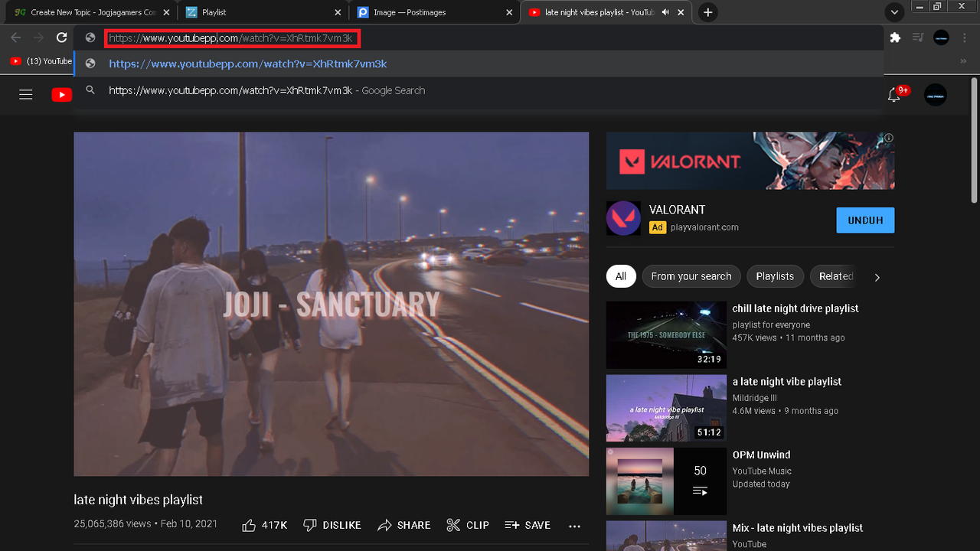The width and height of the screenshot is (980, 551).
Task: Switch to the Playlist tab
Action: (263, 12)
